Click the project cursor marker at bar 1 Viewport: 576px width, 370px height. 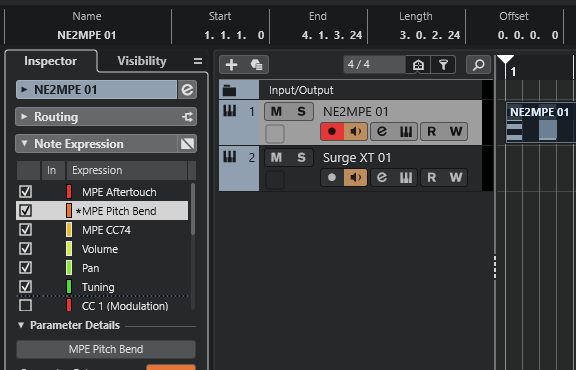click(505, 61)
